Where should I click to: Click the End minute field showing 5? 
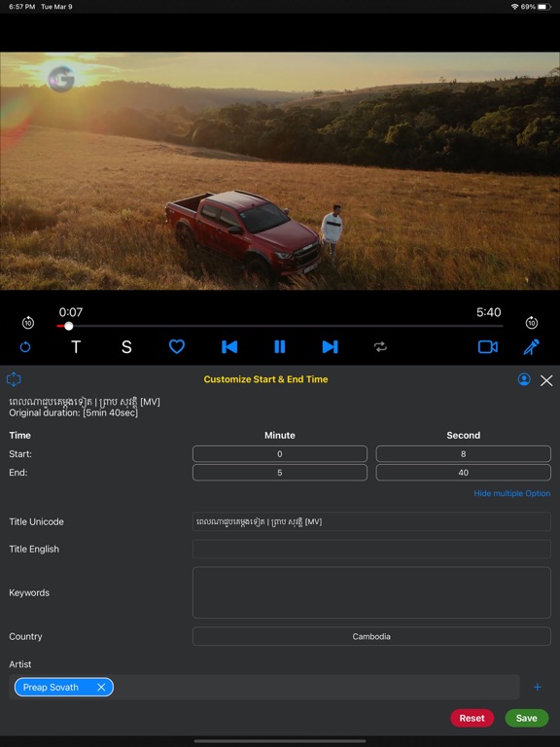280,473
